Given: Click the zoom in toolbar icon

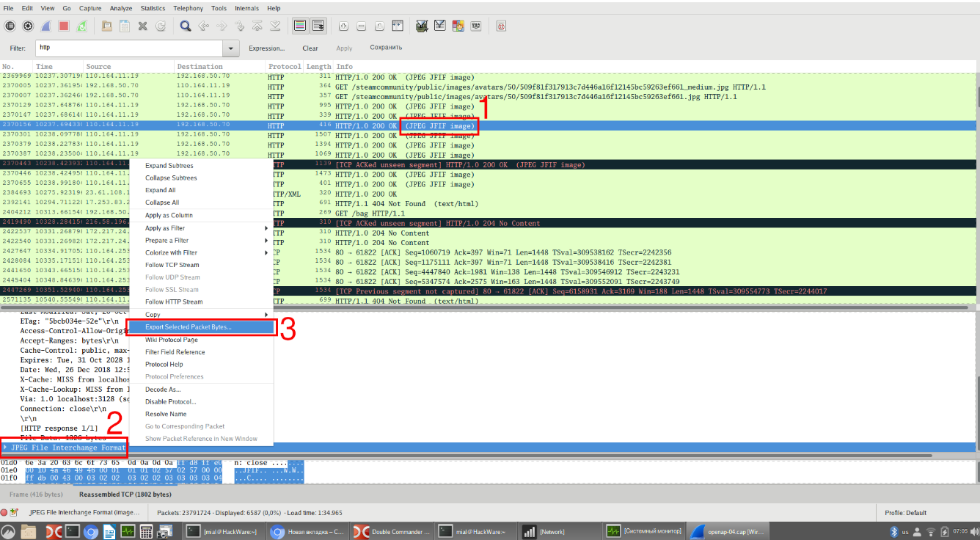Looking at the screenshot, I should pos(343,26).
